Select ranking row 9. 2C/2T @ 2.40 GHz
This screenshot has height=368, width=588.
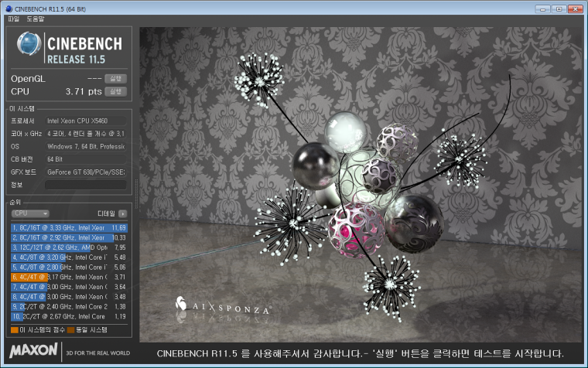coord(69,307)
